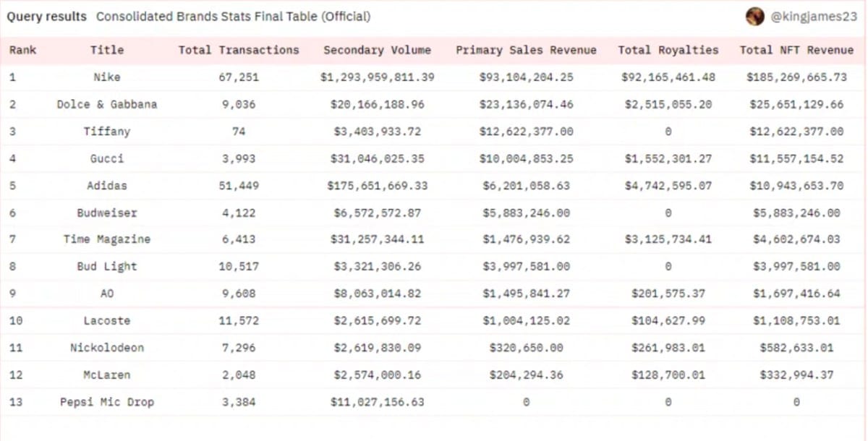
Task: Click the kingjames23 profile avatar
Action: tap(755, 17)
